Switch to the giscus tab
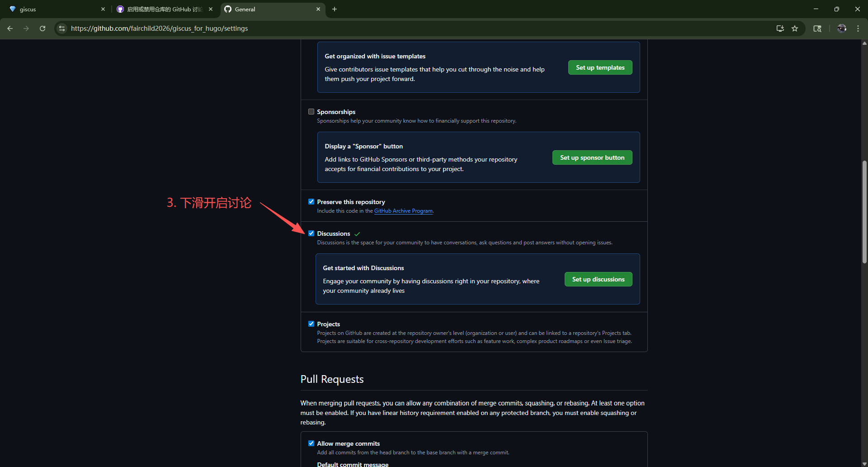 [x=54, y=9]
